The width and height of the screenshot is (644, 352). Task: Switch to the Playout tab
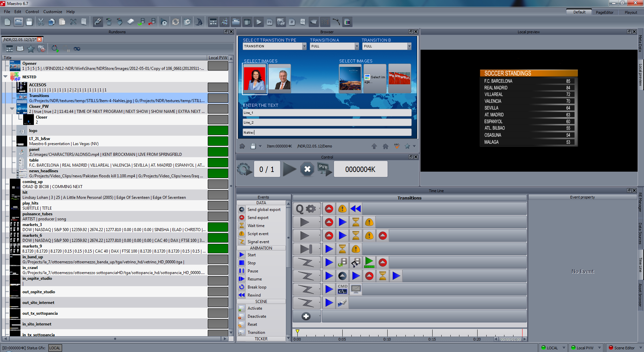pos(631,12)
